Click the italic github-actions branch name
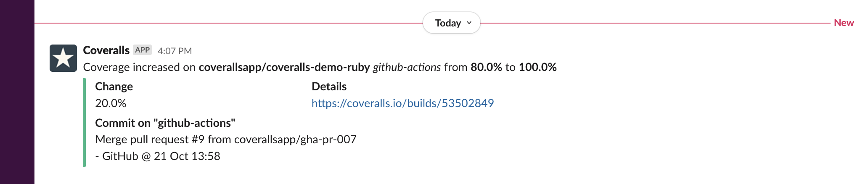Screen dimensions: 868x184 tap(407, 67)
